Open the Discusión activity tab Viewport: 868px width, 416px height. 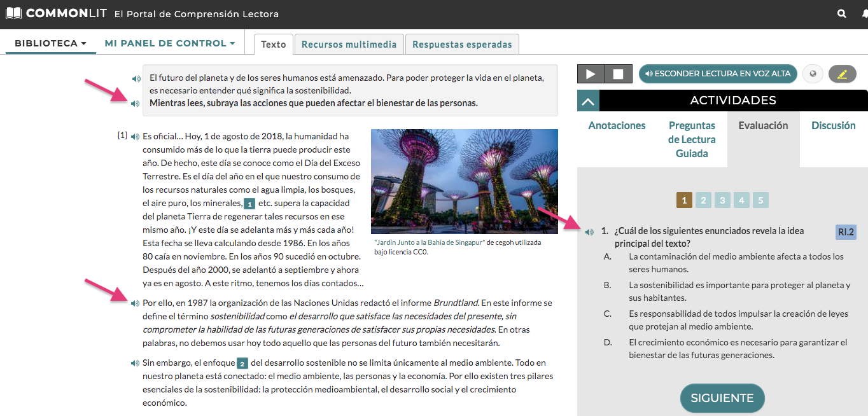(x=833, y=126)
